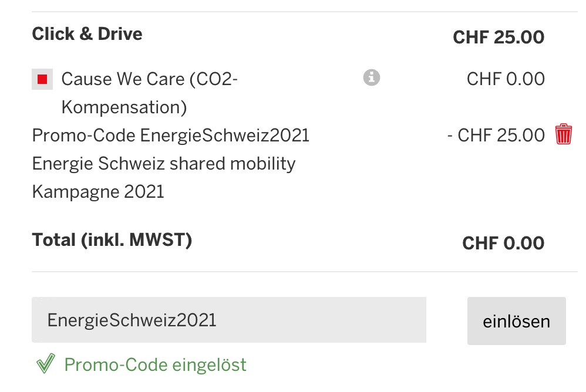Click the Cause We Care CHF 0.00 amount
The image size is (586, 392).
(x=506, y=79)
